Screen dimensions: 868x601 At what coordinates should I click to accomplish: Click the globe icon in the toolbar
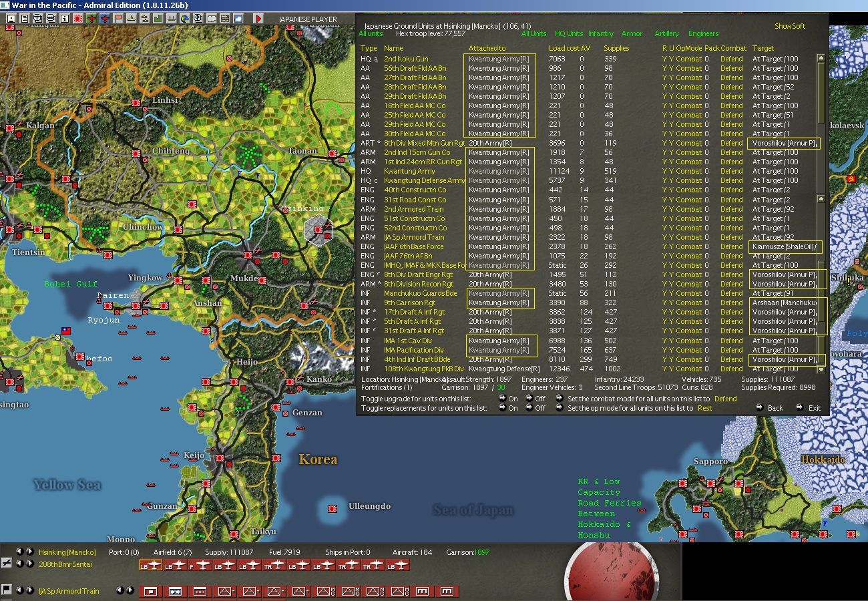coord(185,18)
